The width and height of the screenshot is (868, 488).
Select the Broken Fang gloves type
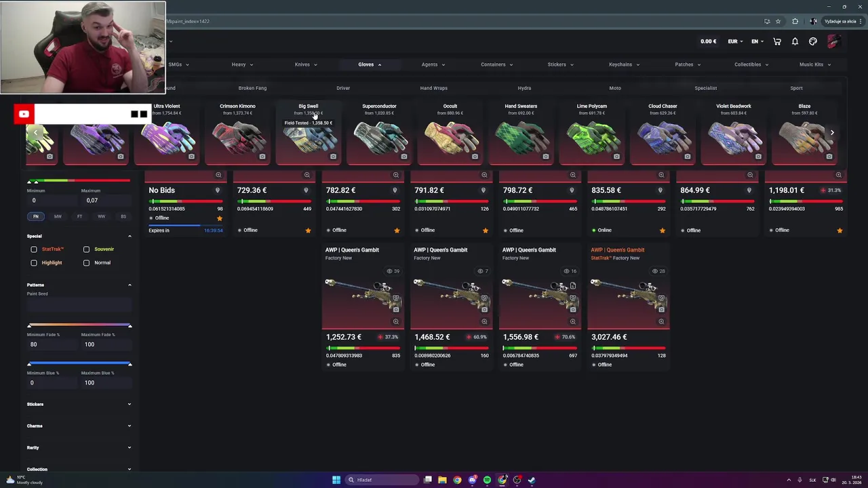(x=252, y=88)
